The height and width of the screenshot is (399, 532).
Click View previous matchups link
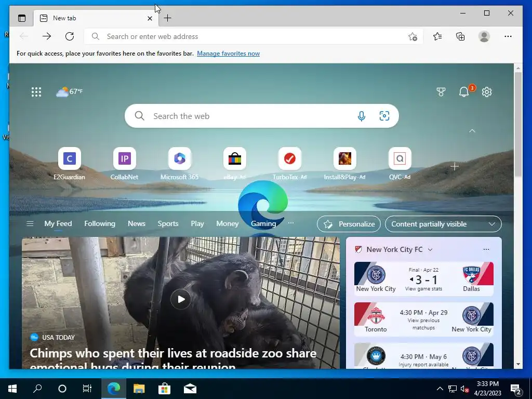423,324
